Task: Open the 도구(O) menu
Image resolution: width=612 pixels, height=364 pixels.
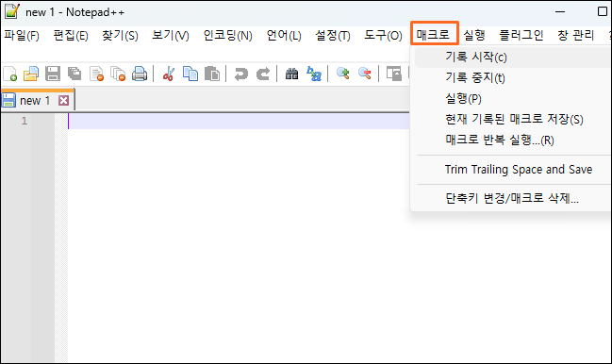Action: point(383,36)
